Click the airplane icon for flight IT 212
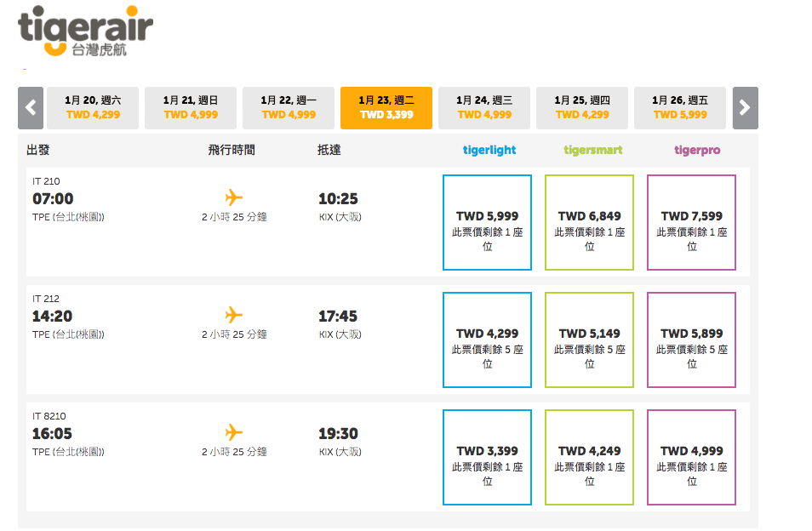The image size is (812, 531). (x=234, y=315)
